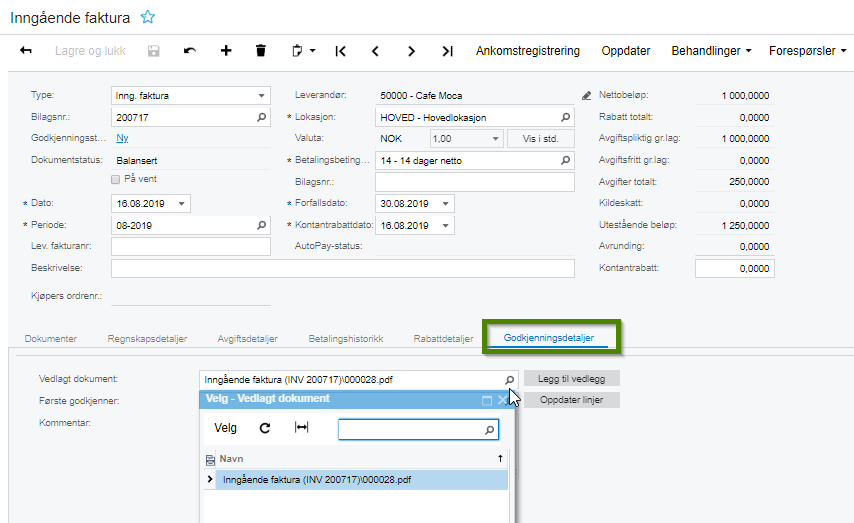The image size is (854, 523).
Task: Star Inngående faktura as favorite
Action: [x=148, y=17]
